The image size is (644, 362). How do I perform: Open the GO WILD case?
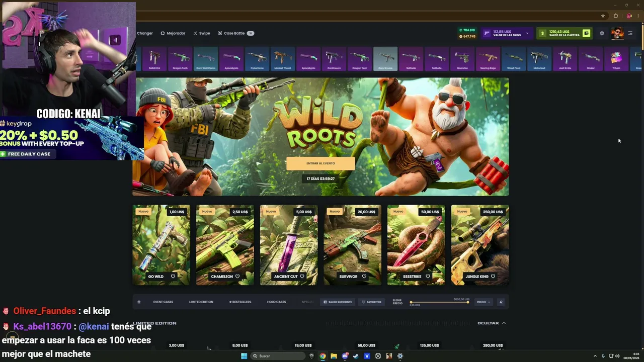click(x=161, y=245)
